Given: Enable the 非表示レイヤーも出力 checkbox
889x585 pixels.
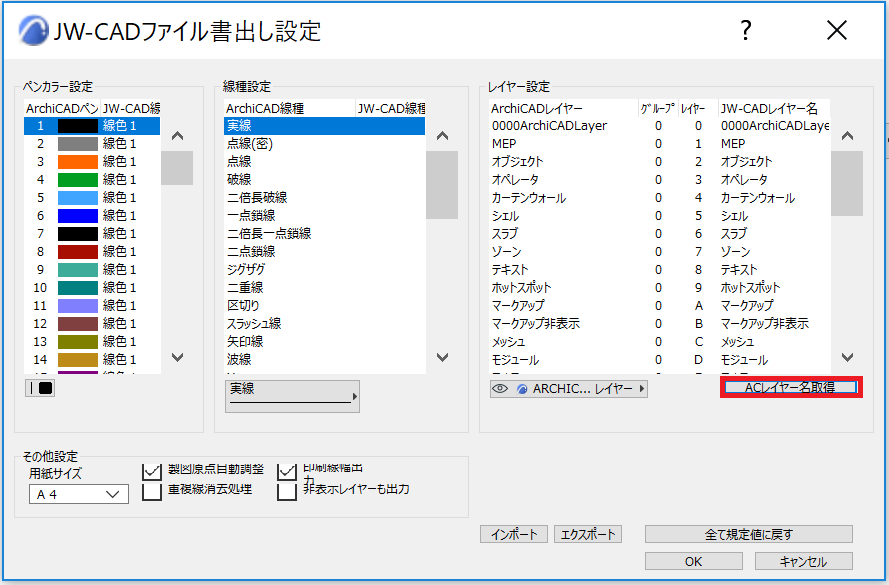Looking at the screenshot, I should 287,491.
